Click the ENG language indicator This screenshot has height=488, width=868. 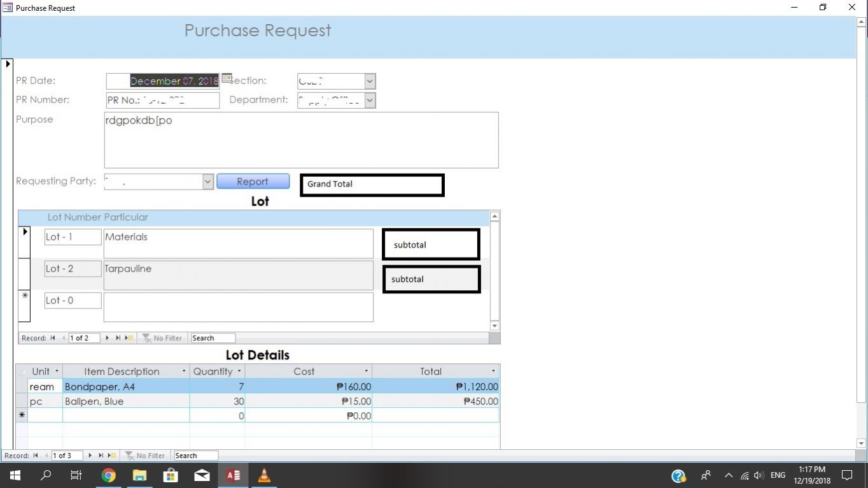pos(778,475)
